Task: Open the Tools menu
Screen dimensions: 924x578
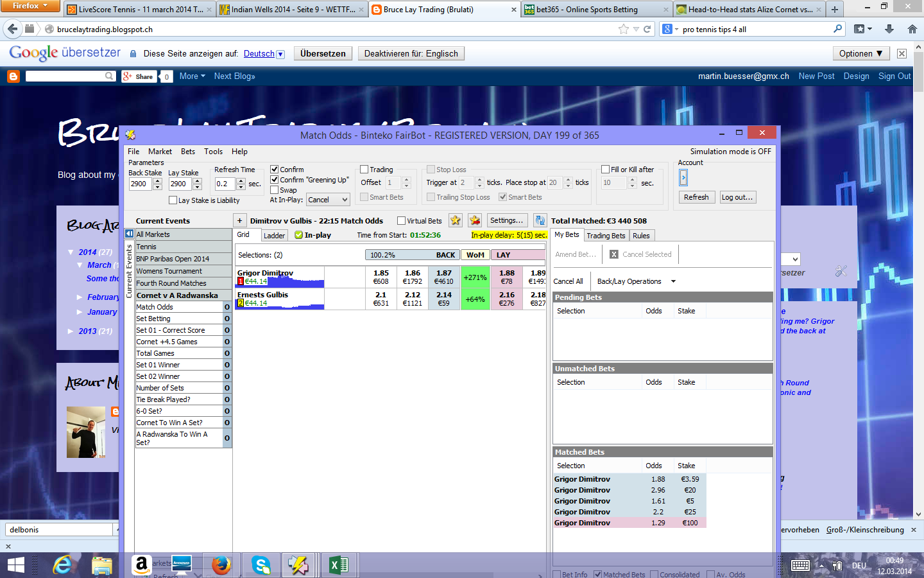Action: pyautogui.click(x=213, y=152)
